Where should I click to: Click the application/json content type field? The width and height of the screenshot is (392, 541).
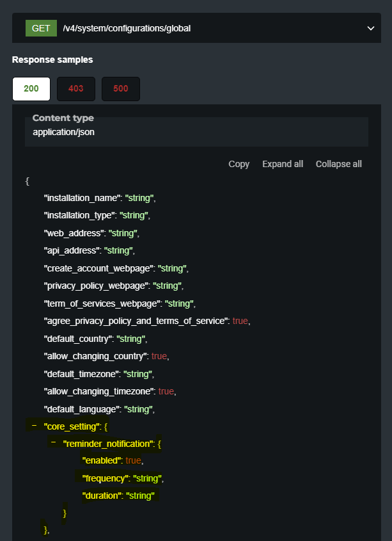click(x=64, y=132)
